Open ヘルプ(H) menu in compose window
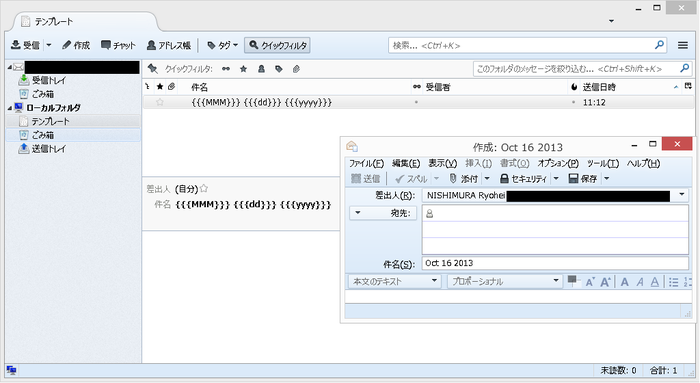The image size is (700, 383). [x=643, y=163]
